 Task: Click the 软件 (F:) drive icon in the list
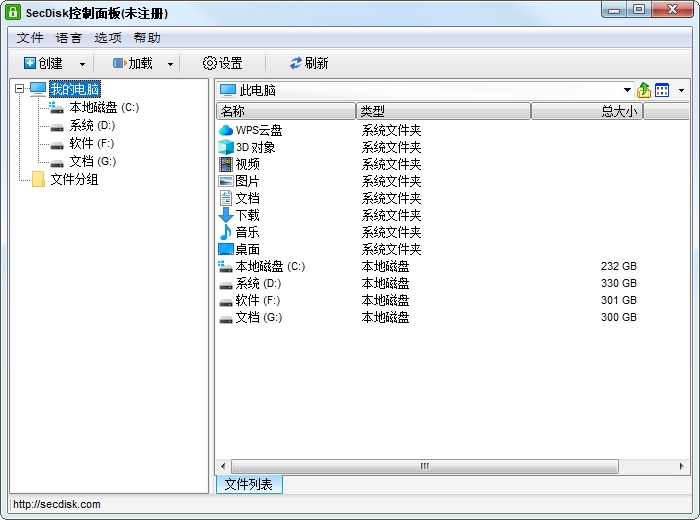226,301
